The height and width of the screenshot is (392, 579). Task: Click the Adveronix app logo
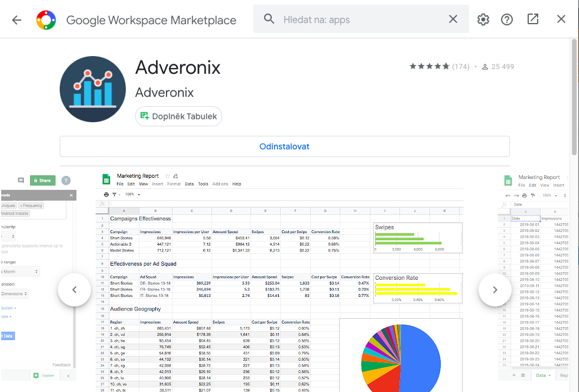pyautogui.click(x=93, y=89)
